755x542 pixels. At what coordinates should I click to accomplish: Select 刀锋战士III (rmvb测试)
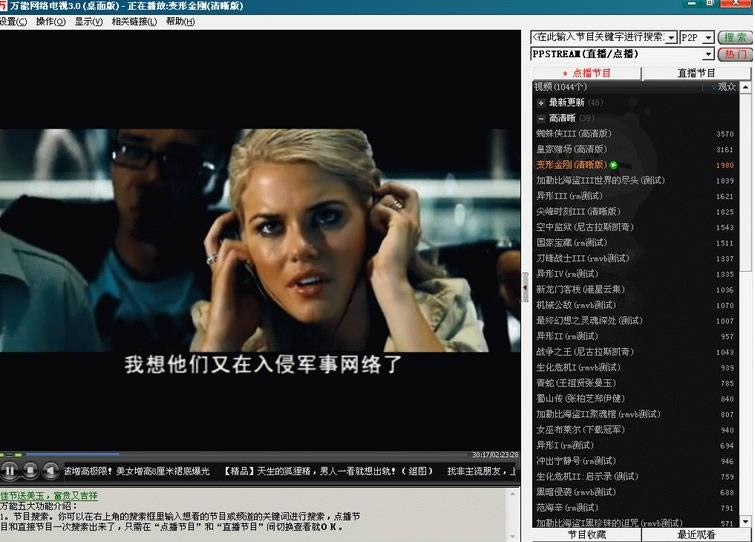[x=635, y=258]
